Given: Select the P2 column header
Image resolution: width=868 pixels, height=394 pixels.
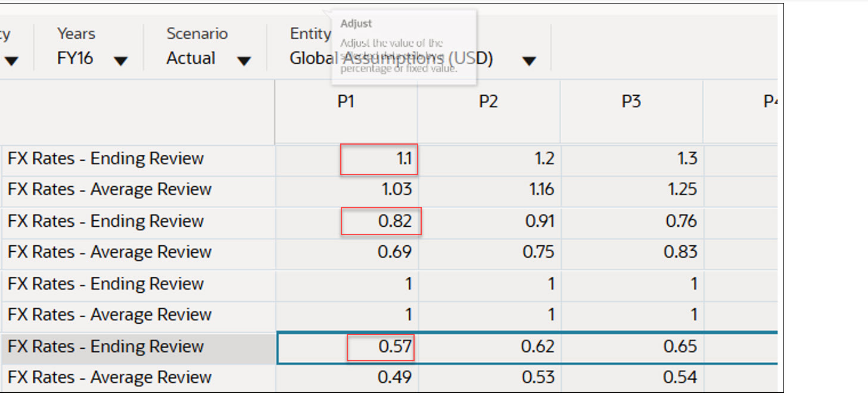Looking at the screenshot, I should click(x=490, y=102).
